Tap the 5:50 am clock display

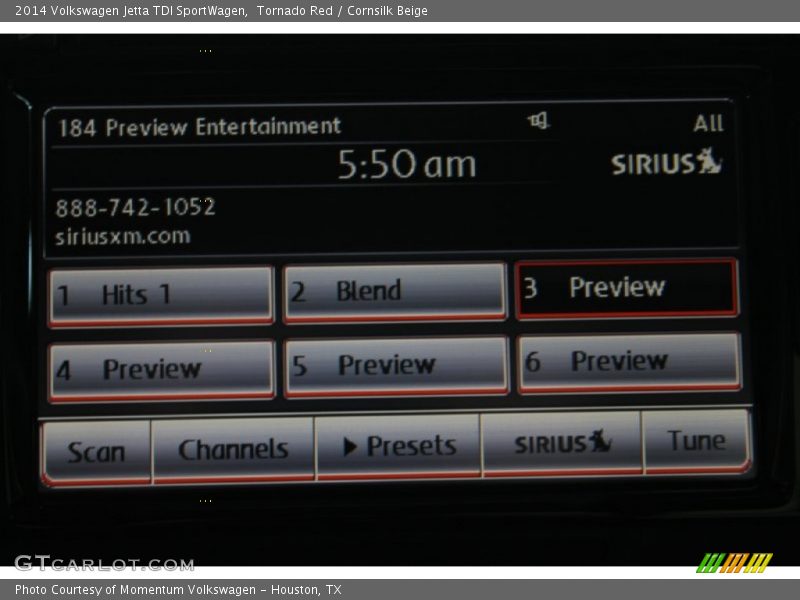tap(407, 164)
